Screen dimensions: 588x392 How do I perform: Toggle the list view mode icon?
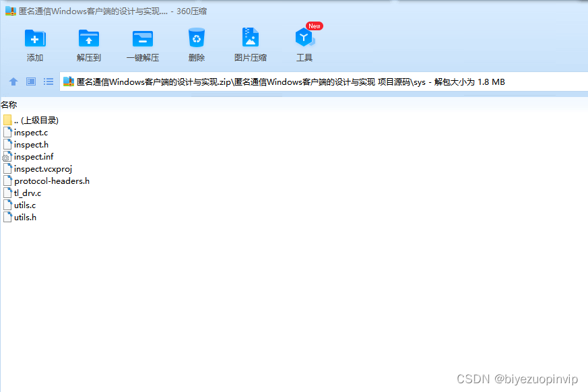(48, 81)
